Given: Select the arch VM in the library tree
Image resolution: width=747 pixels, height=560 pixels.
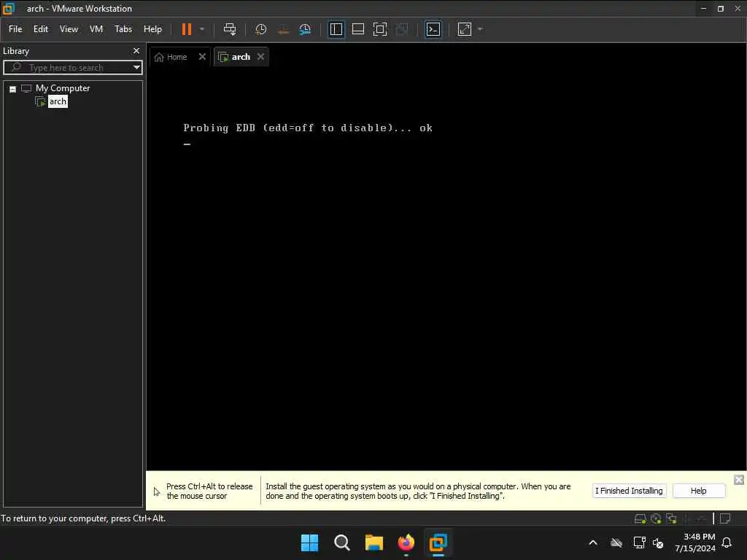Looking at the screenshot, I should click(58, 101).
